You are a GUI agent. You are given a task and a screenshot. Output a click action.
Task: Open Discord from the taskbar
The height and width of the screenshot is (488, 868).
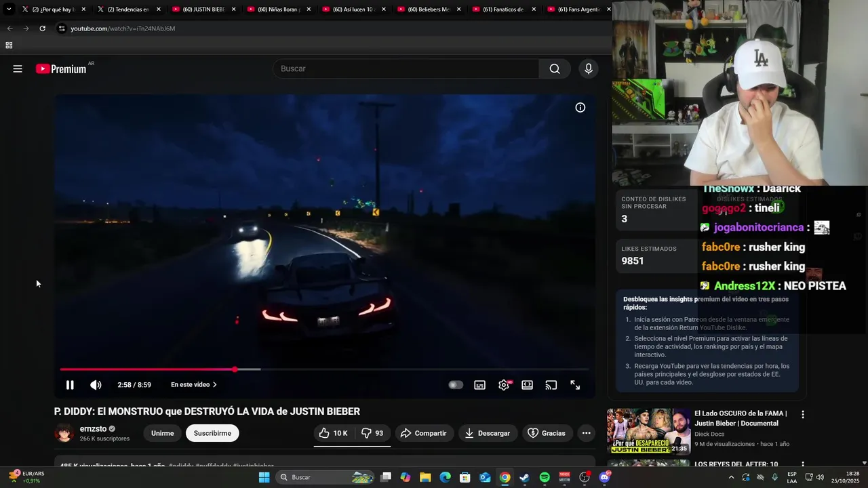pyautogui.click(x=604, y=477)
